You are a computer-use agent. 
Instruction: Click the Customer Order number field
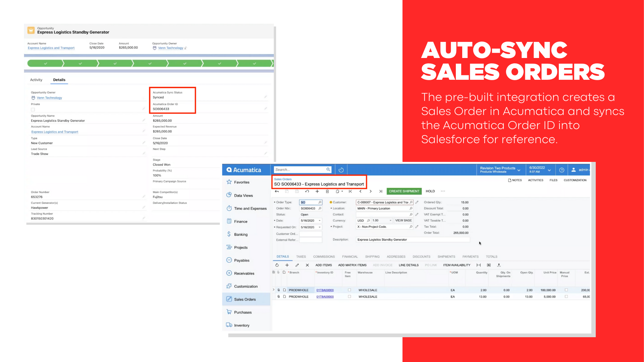point(311,234)
